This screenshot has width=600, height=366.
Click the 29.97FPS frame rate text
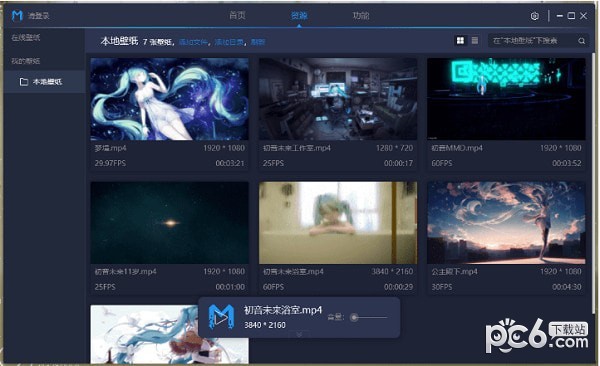tap(110, 163)
